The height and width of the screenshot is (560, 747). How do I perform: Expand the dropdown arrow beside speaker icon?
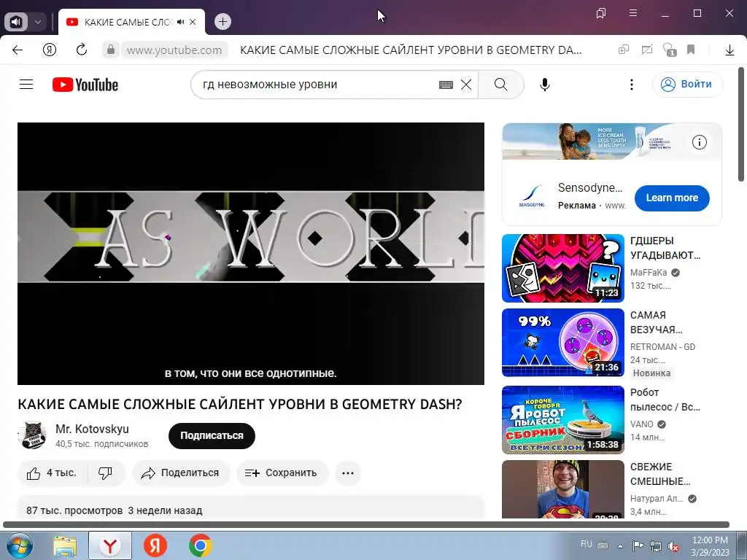point(38,22)
